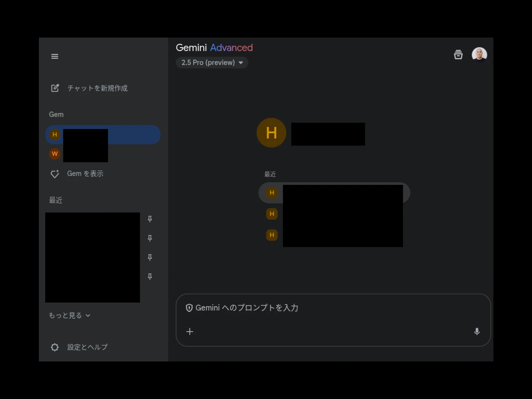Click the stacked tray icon in header
The image size is (532, 399).
(x=458, y=55)
